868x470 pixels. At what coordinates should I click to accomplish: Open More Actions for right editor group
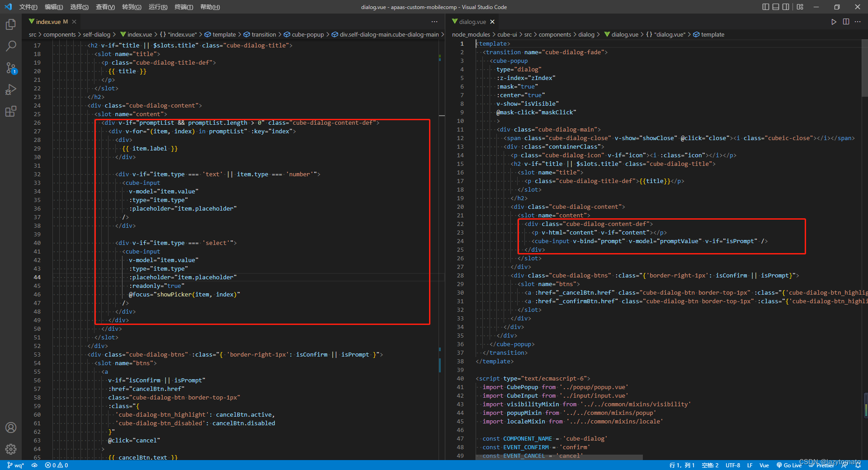point(858,22)
